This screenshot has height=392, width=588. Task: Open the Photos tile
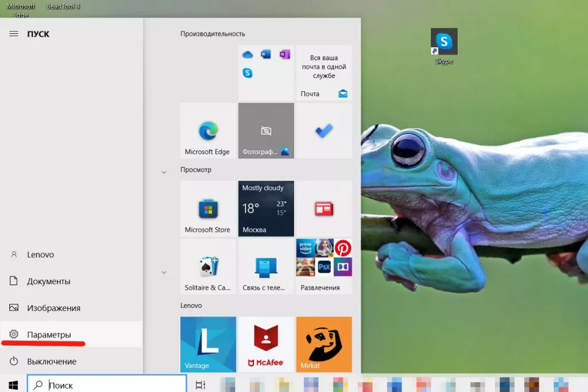click(x=266, y=131)
